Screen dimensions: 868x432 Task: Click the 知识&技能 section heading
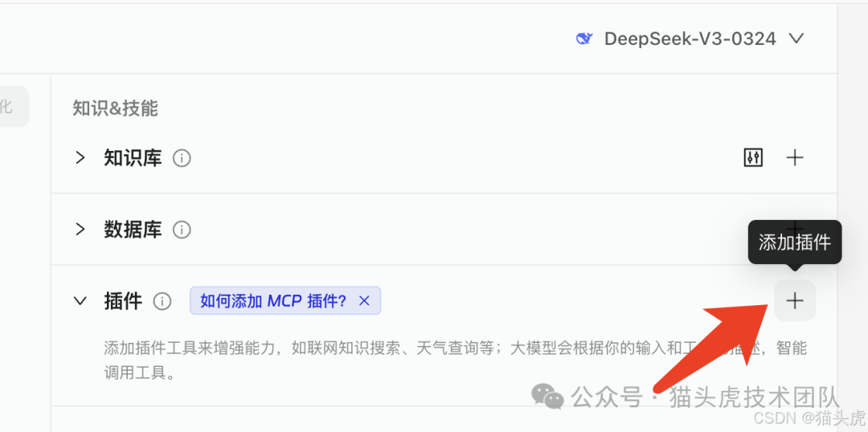click(x=115, y=108)
